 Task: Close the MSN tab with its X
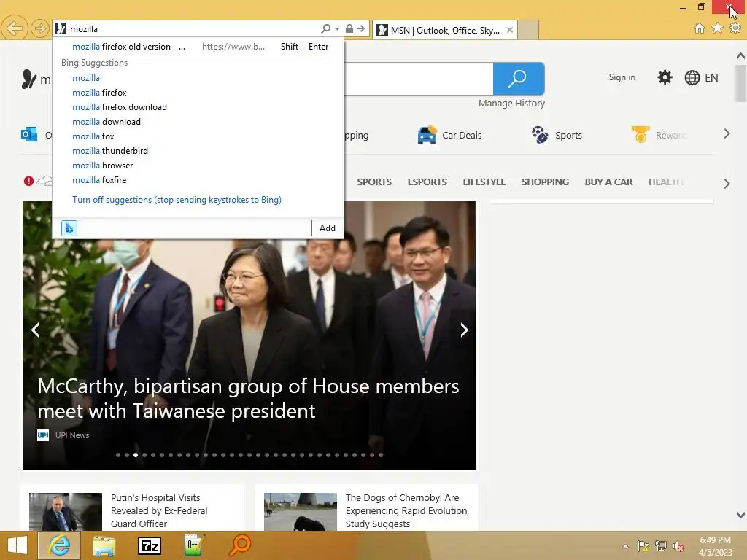coord(510,30)
